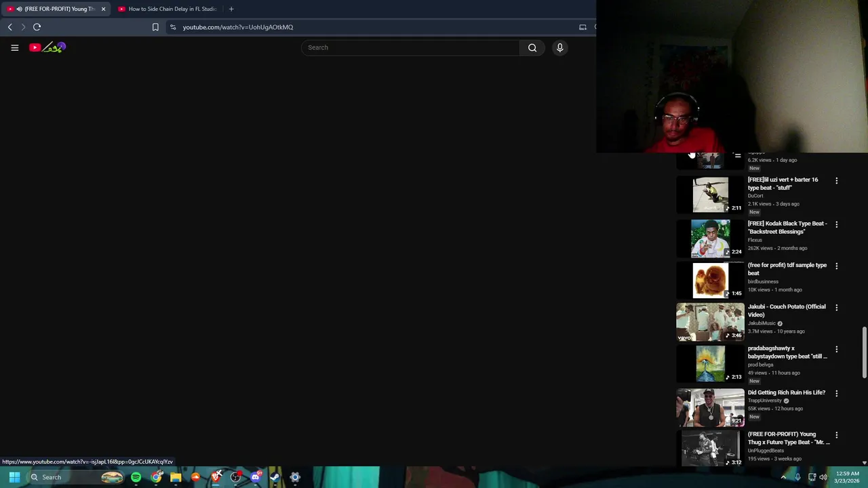
Task: Click the Young Thug x Future thumbnail
Action: coord(710,448)
